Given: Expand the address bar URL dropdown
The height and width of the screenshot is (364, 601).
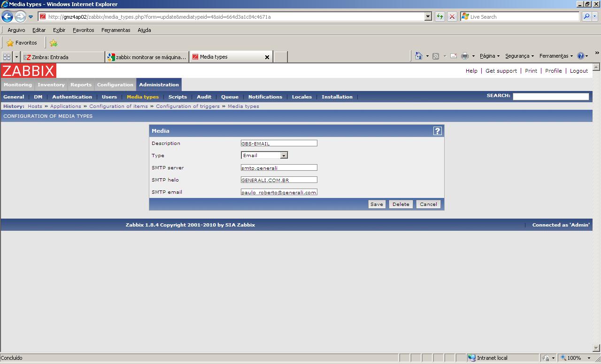Looking at the screenshot, I should click(x=428, y=16).
